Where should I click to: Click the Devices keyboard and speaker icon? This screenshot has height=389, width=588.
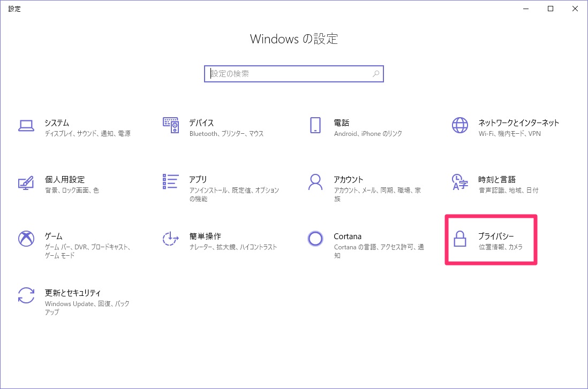pos(171,125)
